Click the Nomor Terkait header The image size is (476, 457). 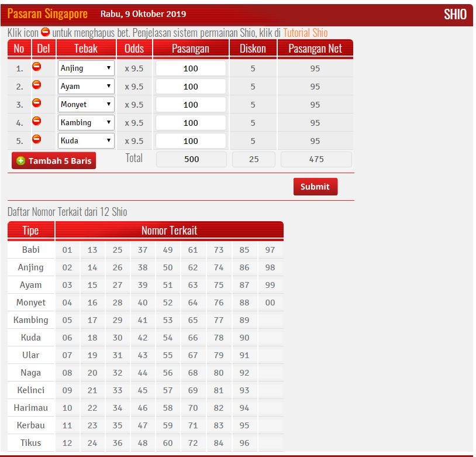coord(170,231)
